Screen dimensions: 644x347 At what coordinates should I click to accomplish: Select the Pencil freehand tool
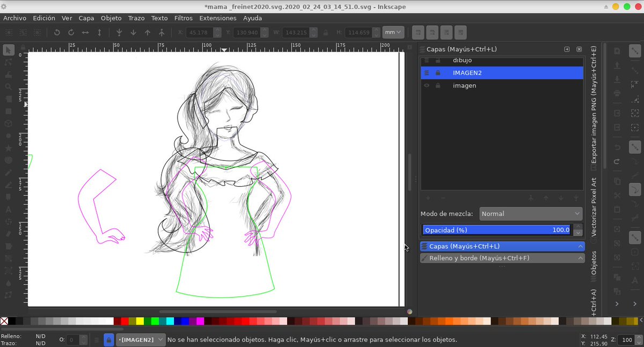[8, 172]
